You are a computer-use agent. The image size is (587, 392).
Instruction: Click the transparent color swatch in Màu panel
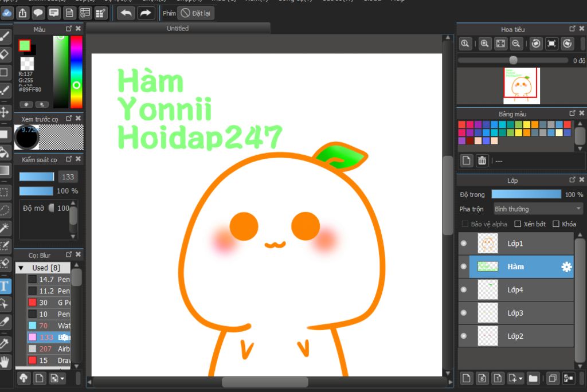tap(27, 63)
